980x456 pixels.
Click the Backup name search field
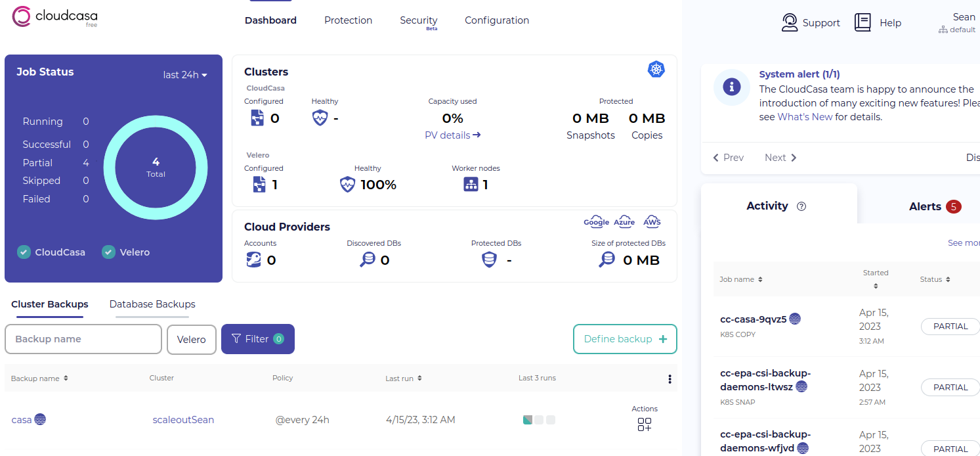(x=83, y=339)
